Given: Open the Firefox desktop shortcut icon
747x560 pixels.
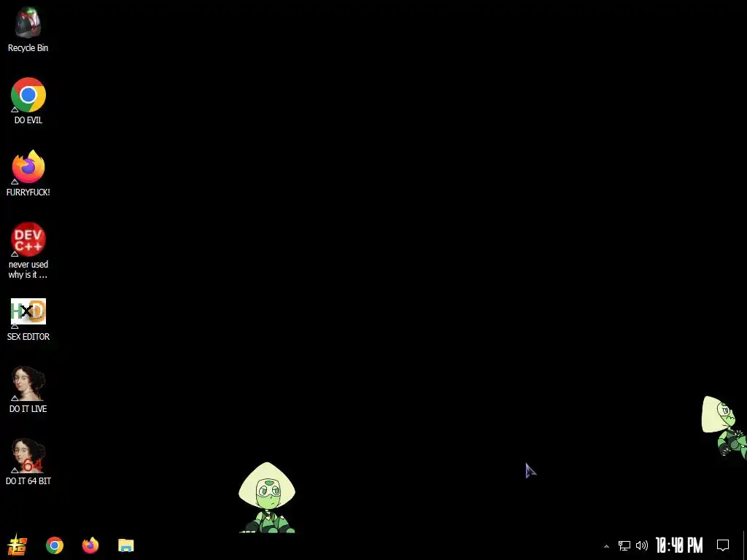Looking at the screenshot, I should [x=28, y=167].
